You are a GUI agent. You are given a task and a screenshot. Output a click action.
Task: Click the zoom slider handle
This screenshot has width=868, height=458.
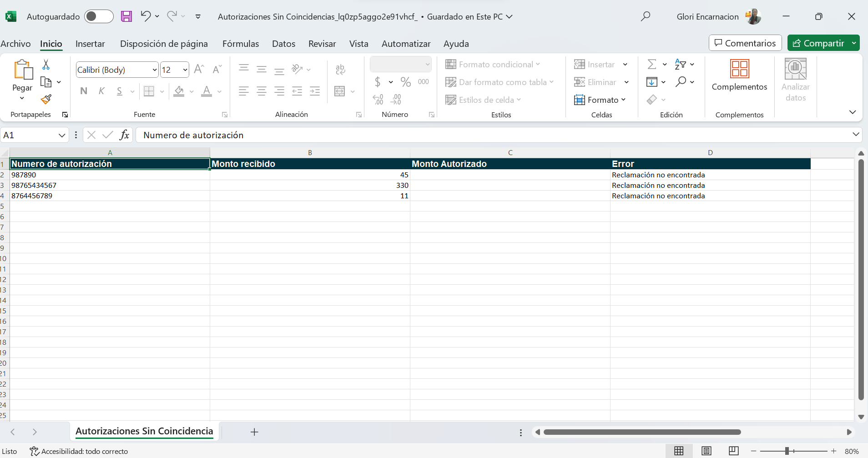tap(787, 451)
